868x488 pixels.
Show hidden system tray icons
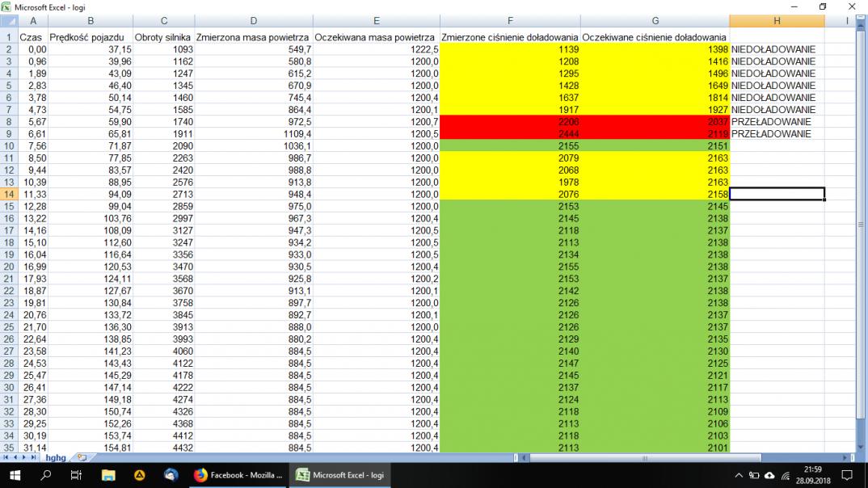739,475
